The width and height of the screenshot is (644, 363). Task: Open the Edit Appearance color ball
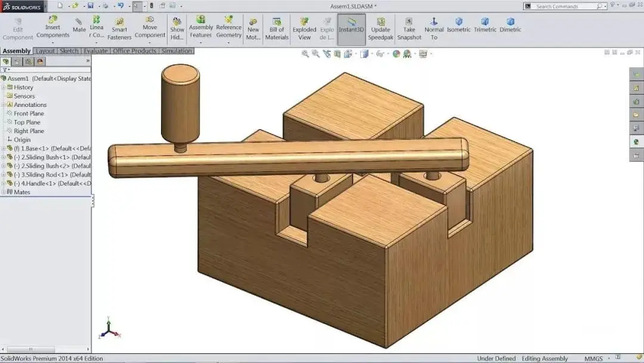click(x=397, y=54)
